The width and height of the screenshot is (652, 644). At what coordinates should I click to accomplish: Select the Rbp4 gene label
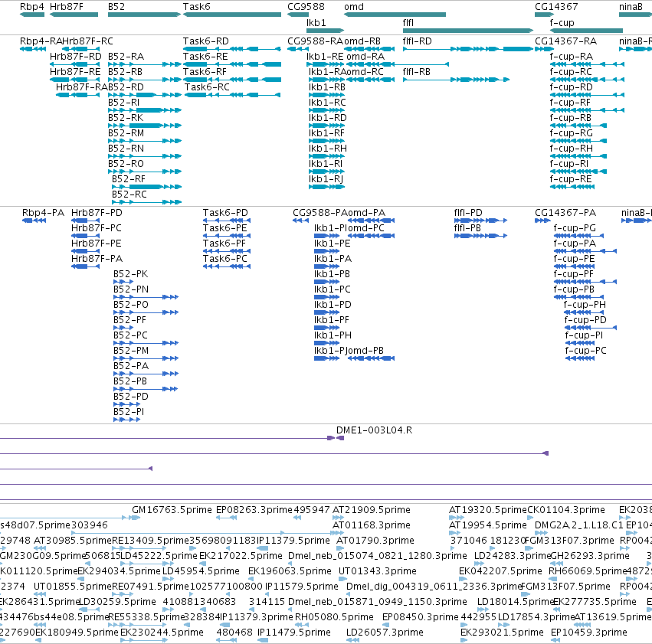(x=32, y=7)
